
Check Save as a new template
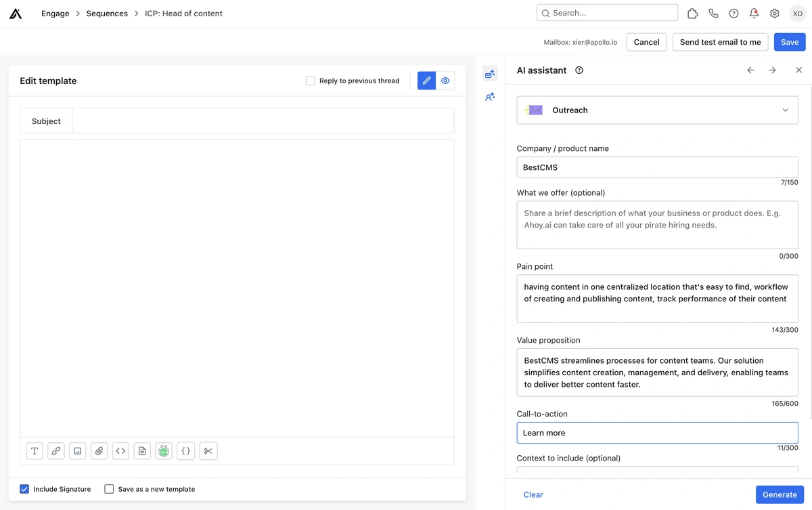pos(109,489)
